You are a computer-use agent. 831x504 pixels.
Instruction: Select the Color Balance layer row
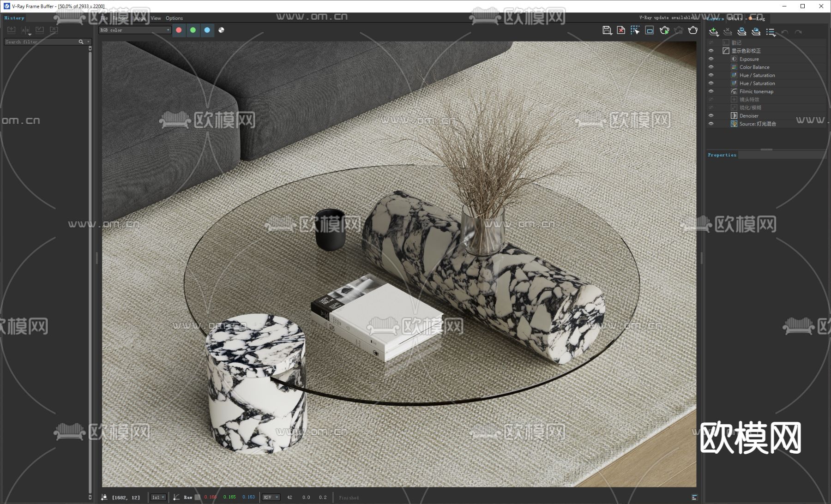tap(766, 67)
